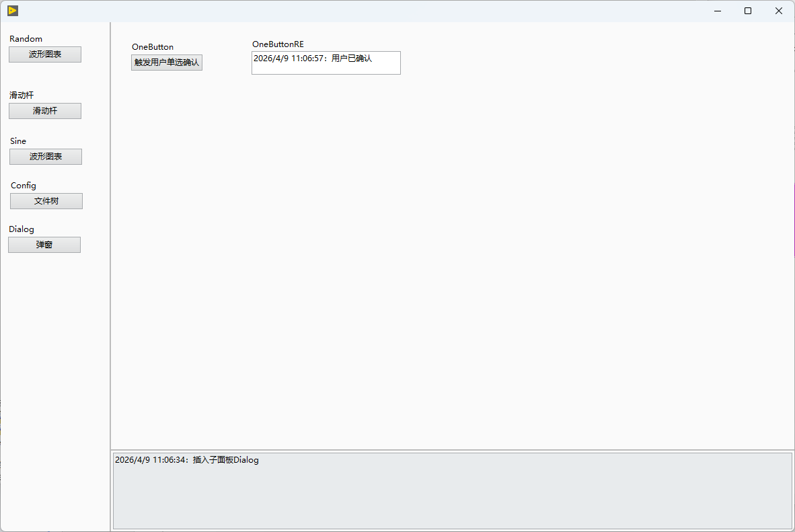The image size is (795, 532).
Task: Open the 波形图表 button under Random
Action: (45, 54)
